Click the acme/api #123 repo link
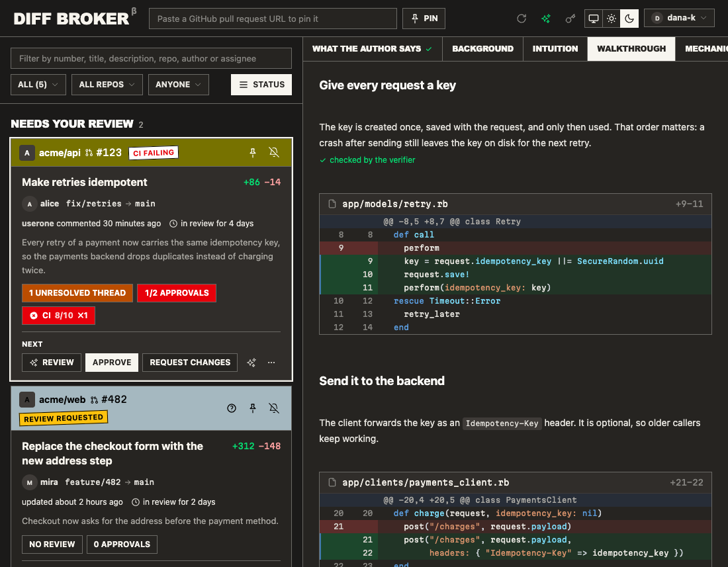This screenshot has height=567, width=728. [80, 153]
